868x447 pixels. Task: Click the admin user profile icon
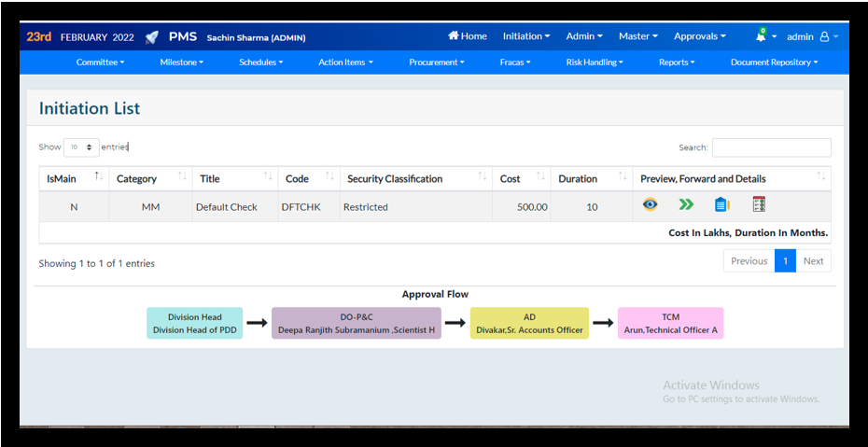point(824,36)
